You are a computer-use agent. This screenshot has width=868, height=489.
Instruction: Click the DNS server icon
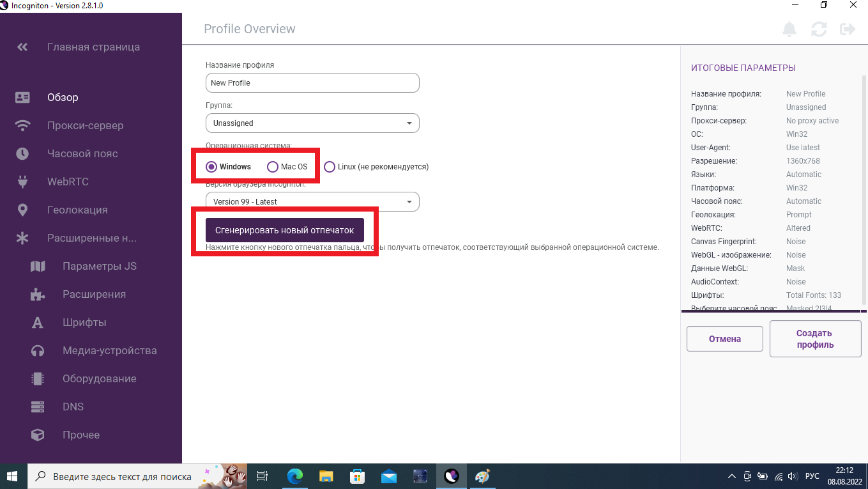[38, 407]
